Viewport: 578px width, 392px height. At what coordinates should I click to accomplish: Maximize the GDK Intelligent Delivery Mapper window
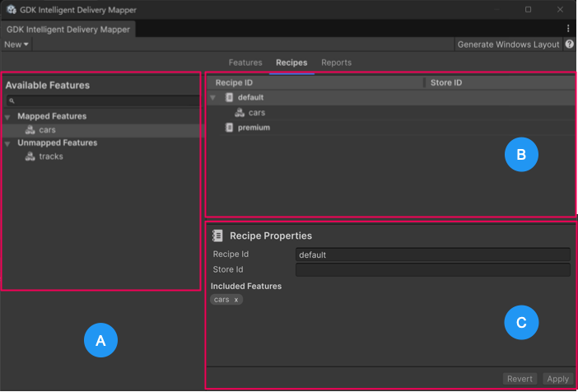529,10
